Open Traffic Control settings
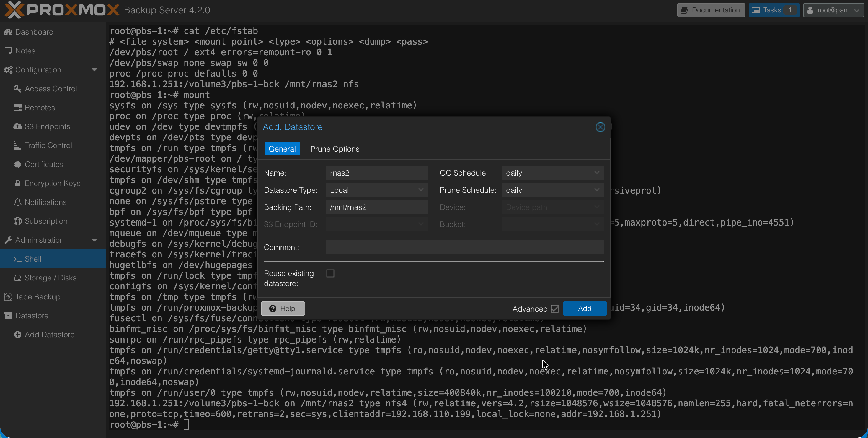 pos(53,145)
